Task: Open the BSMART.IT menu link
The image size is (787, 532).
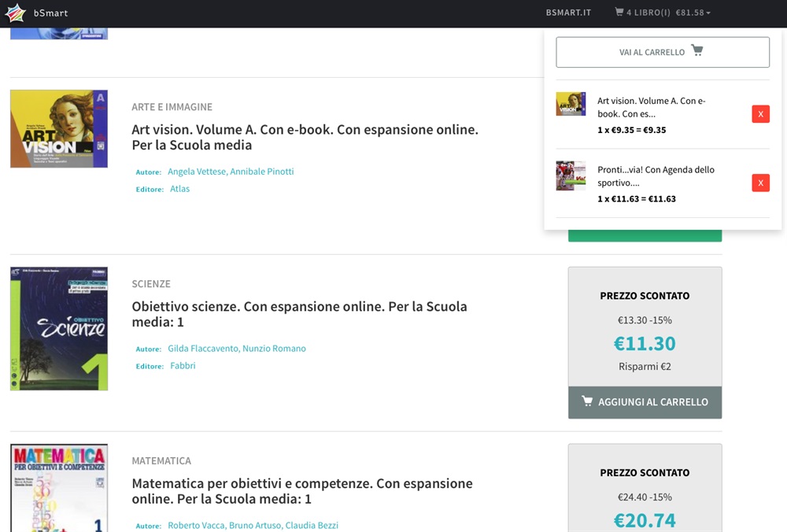Action: pyautogui.click(x=568, y=13)
